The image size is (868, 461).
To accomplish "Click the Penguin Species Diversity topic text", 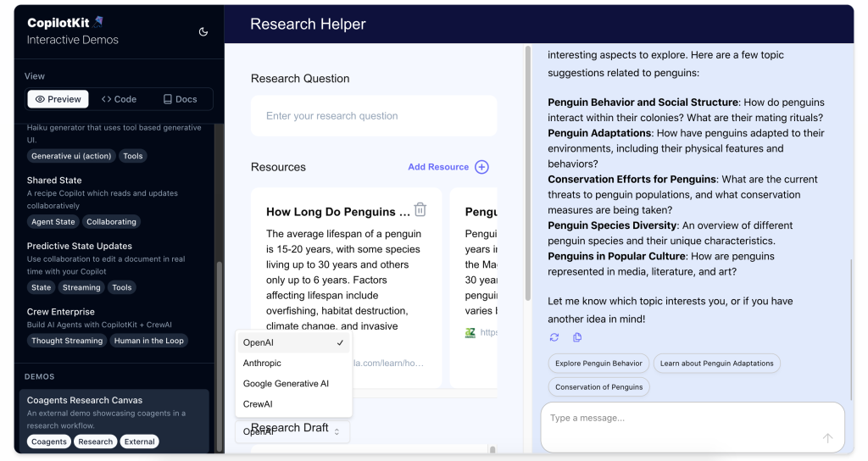I will point(612,225).
